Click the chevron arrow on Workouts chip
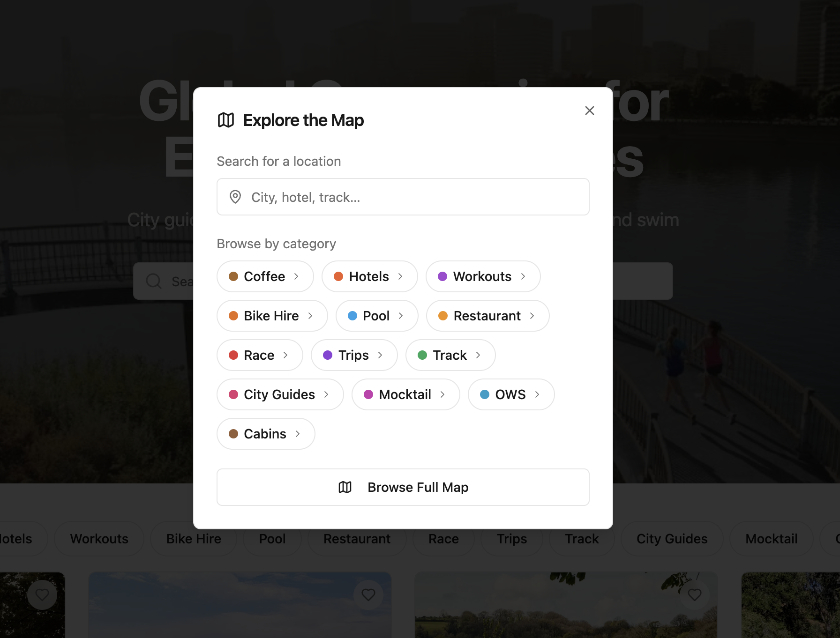840x638 pixels. coord(523,276)
